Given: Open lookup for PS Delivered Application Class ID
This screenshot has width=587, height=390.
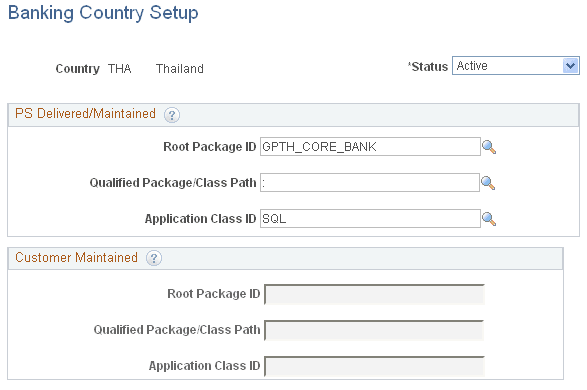Looking at the screenshot, I should pyautogui.click(x=489, y=219).
